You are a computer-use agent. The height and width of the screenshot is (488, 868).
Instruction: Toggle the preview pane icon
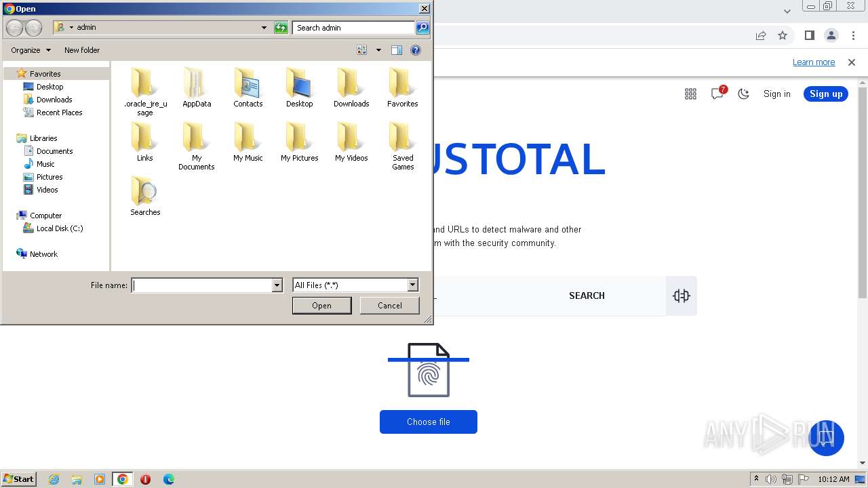click(x=397, y=50)
